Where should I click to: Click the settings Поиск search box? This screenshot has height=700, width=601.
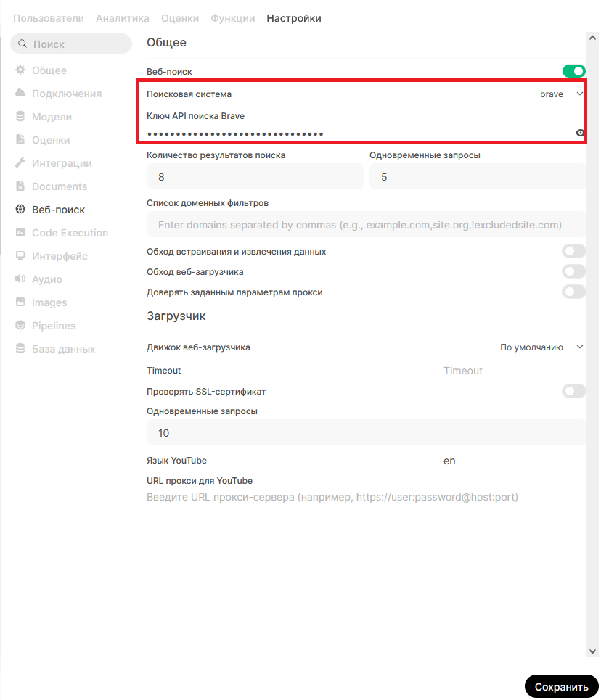71,44
